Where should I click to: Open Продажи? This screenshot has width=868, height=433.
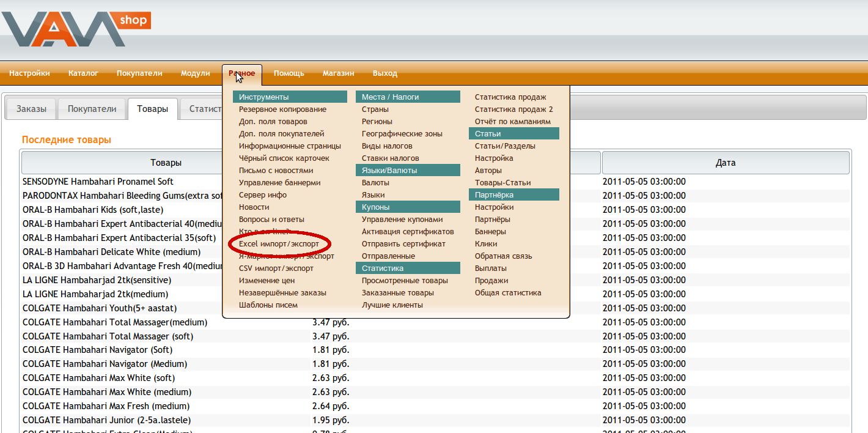(x=491, y=281)
